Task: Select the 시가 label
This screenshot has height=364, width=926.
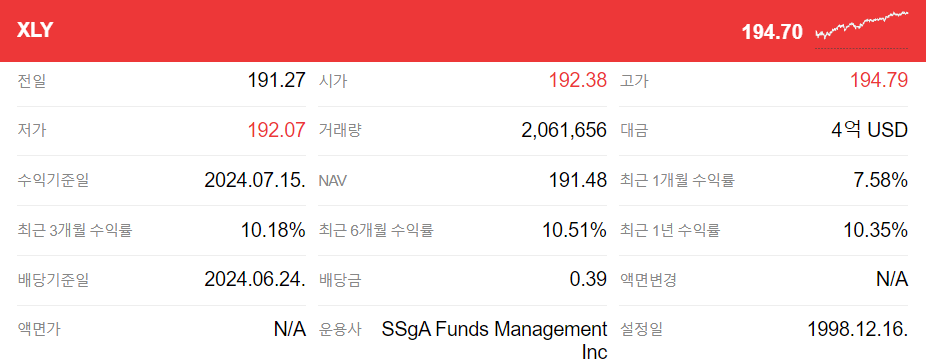Action: (332, 80)
